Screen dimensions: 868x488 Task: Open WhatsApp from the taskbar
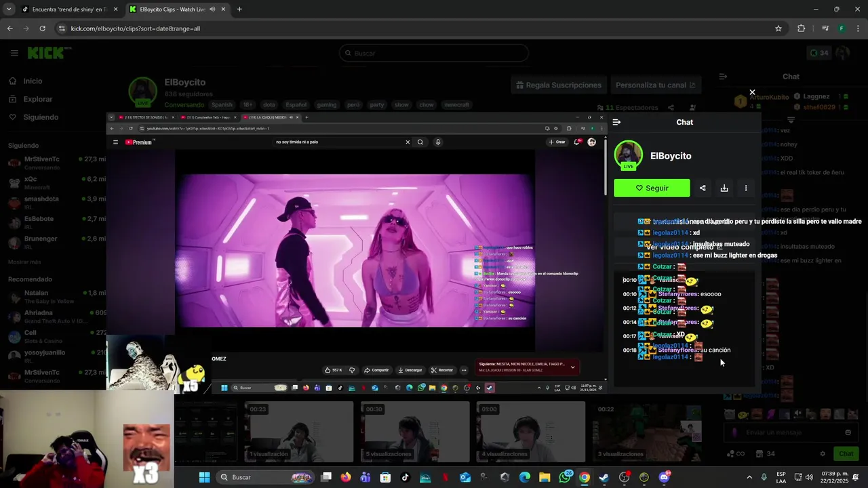[565, 477]
